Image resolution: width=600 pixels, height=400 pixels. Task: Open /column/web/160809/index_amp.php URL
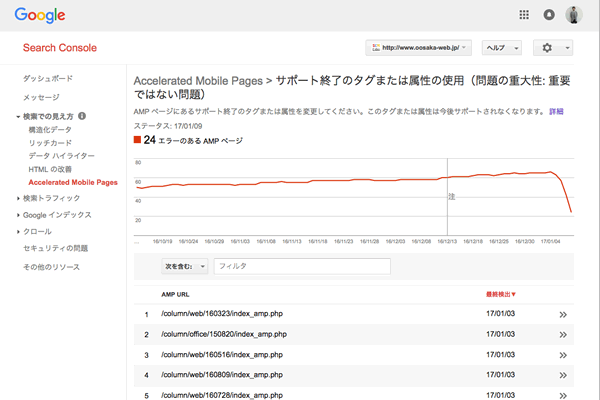[x=222, y=375]
